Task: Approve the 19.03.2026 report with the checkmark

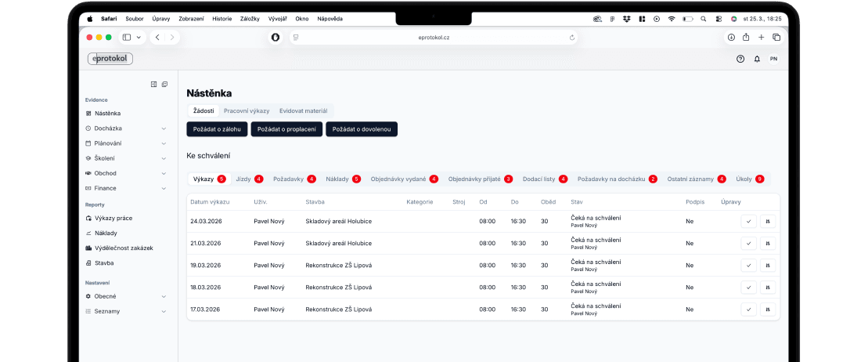Action: click(x=748, y=266)
